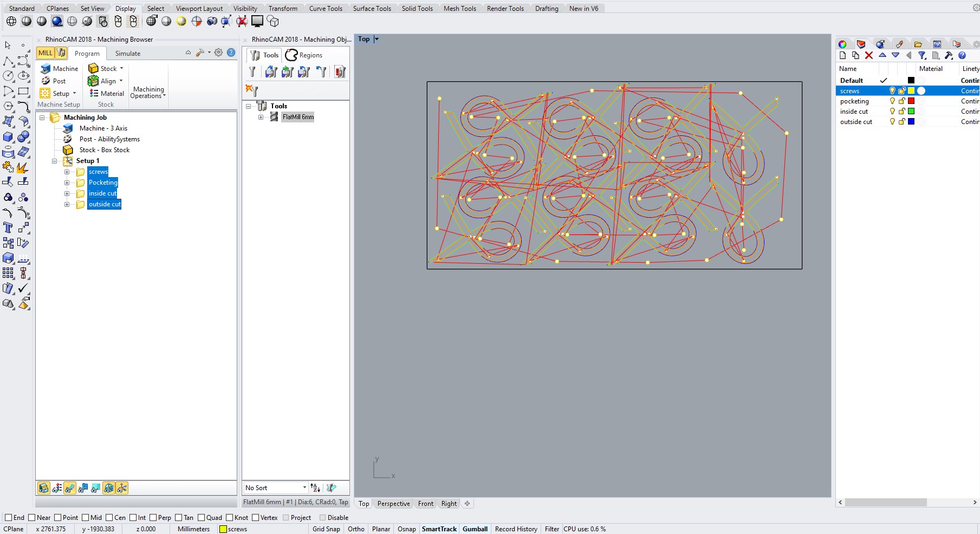980x534 pixels.
Task: Click the FlatMill 6mm tool icon
Action: [274, 117]
